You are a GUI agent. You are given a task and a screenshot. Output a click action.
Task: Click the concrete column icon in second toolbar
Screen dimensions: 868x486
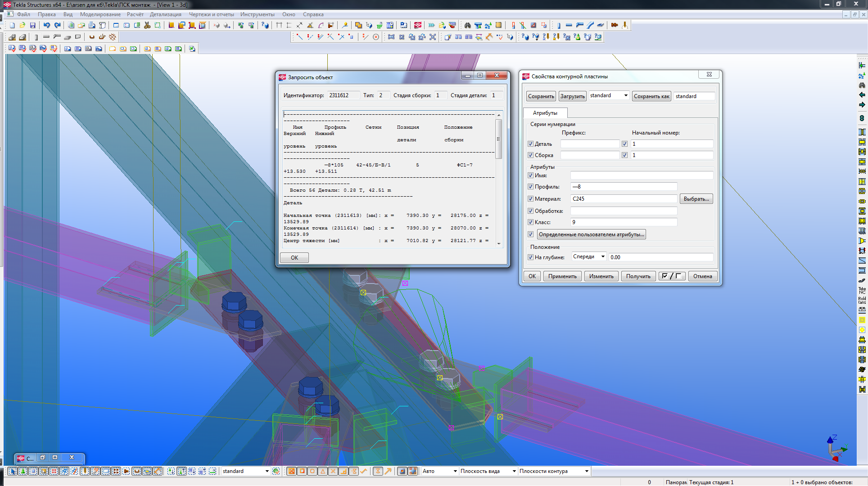coord(36,37)
